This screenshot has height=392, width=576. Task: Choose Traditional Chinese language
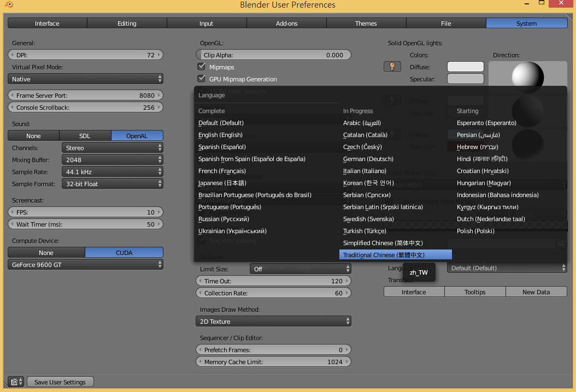pyautogui.click(x=395, y=255)
